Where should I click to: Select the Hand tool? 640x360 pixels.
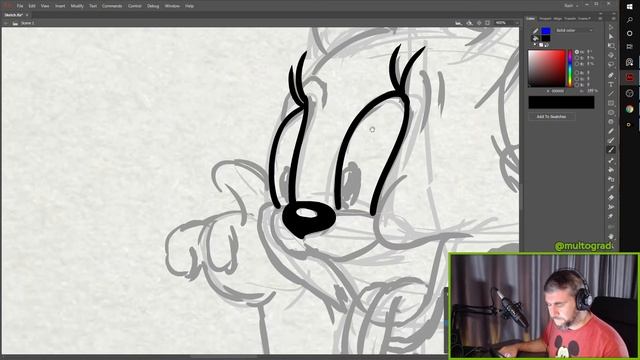click(611, 237)
